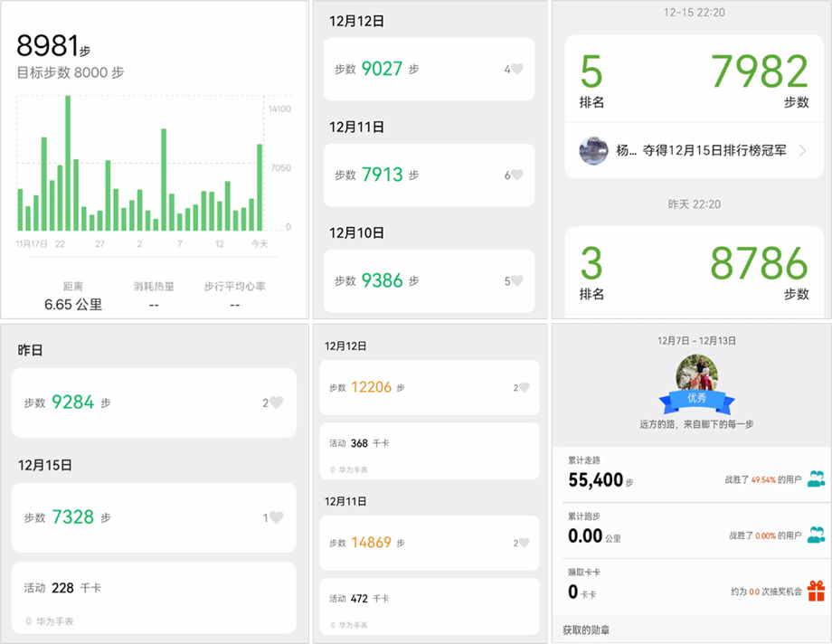This screenshot has width=832, height=644.
Task: Tap the heart icon beside 12206 steps
Action: point(523,388)
